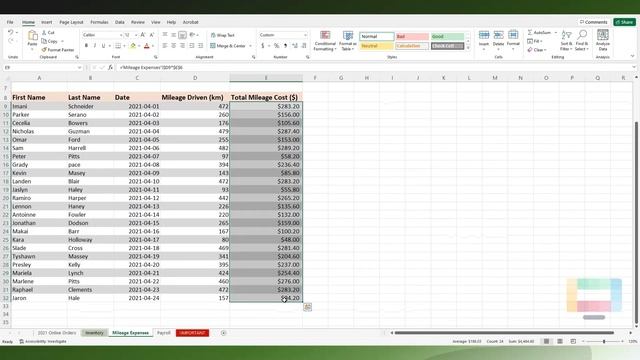Click the Decrease Indent icon
Screen dimensions: 640x360
pos(192,46)
